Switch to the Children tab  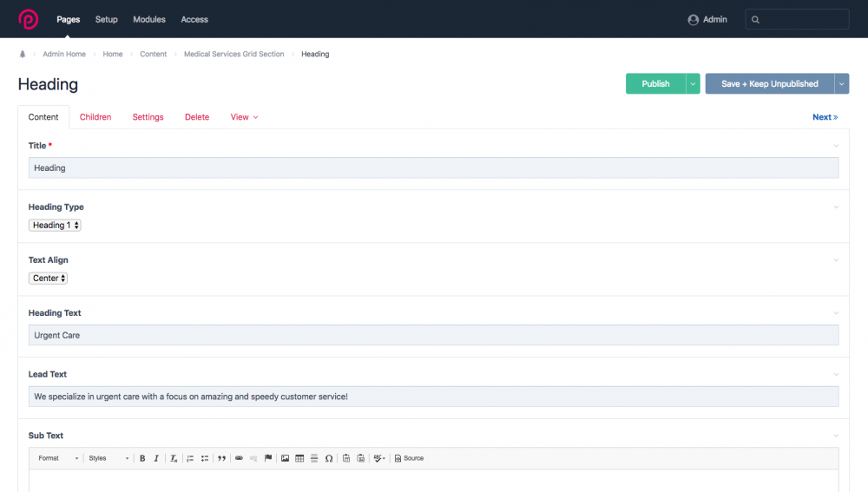[x=95, y=117]
